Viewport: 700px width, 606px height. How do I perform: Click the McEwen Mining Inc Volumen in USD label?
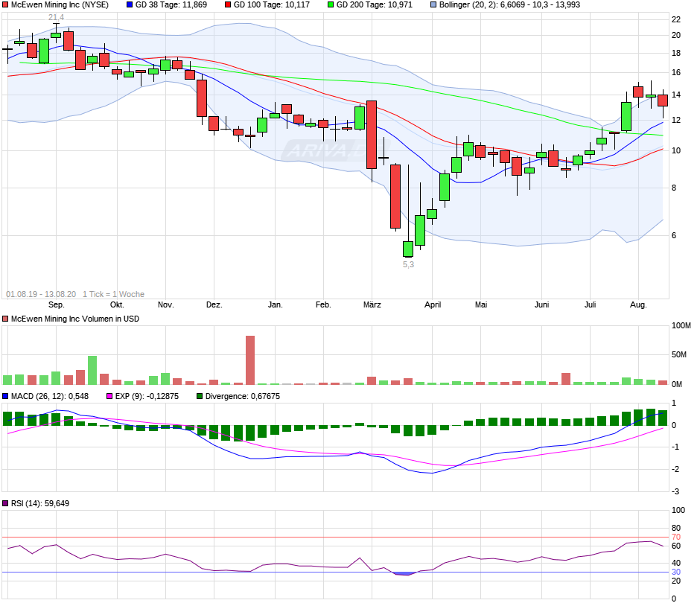(x=75, y=319)
